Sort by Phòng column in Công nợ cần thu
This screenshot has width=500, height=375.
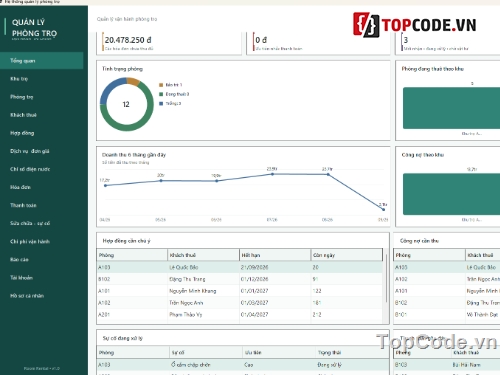tap(429, 255)
